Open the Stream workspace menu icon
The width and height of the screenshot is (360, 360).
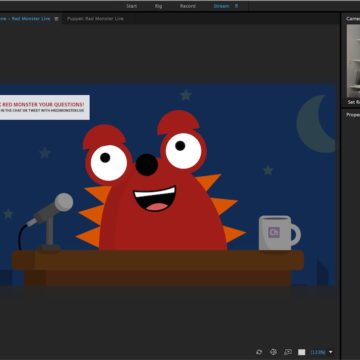[x=236, y=6]
